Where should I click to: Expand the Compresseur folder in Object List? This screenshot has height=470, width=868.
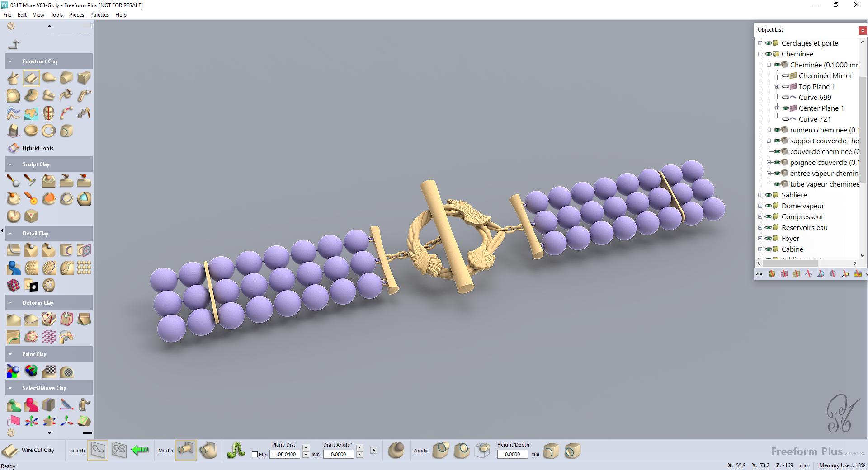760,217
